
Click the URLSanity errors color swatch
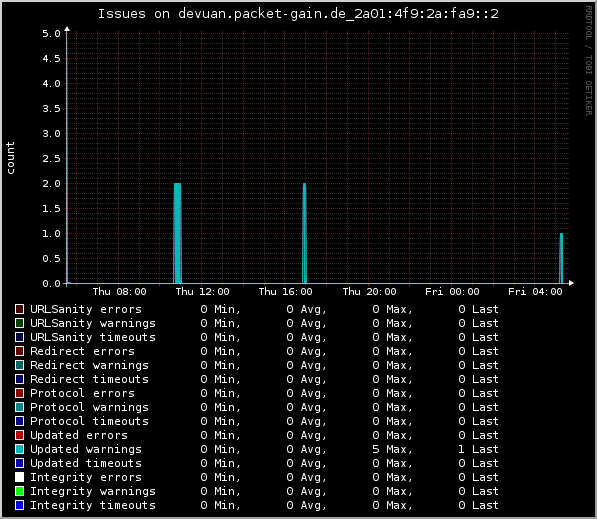pyautogui.click(x=19, y=309)
